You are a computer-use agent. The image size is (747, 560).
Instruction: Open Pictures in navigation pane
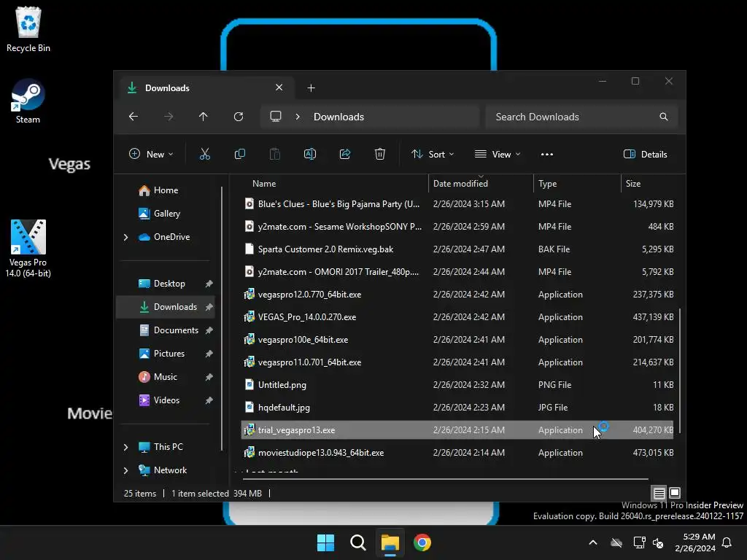(165, 354)
